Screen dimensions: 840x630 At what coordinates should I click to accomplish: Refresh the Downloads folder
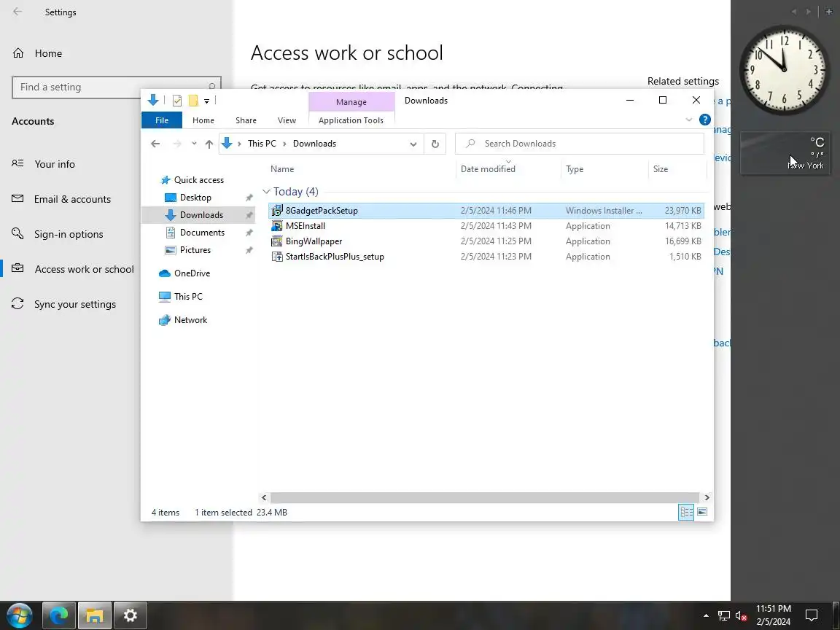pyautogui.click(x=435, y=144)
